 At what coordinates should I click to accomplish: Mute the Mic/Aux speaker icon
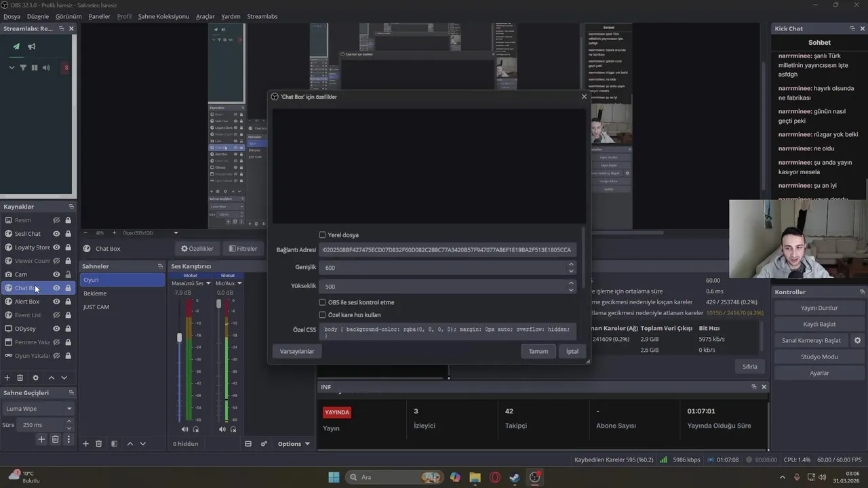[222, 429]
